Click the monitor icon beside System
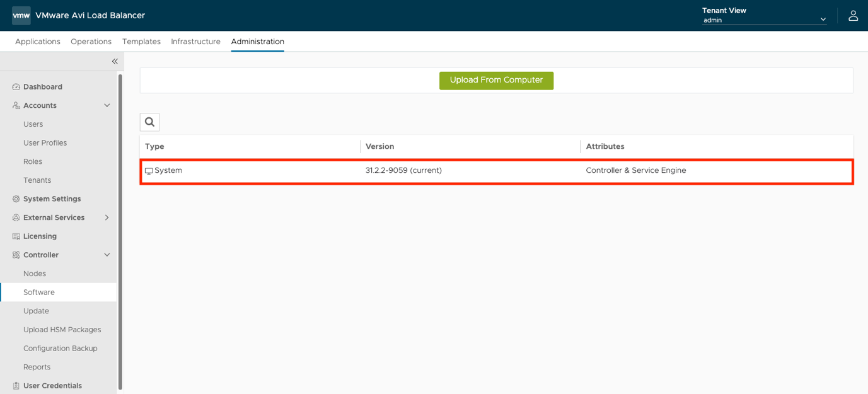This screenshot has height=394, width=868. pyautogui.click(x=149, y=171)
